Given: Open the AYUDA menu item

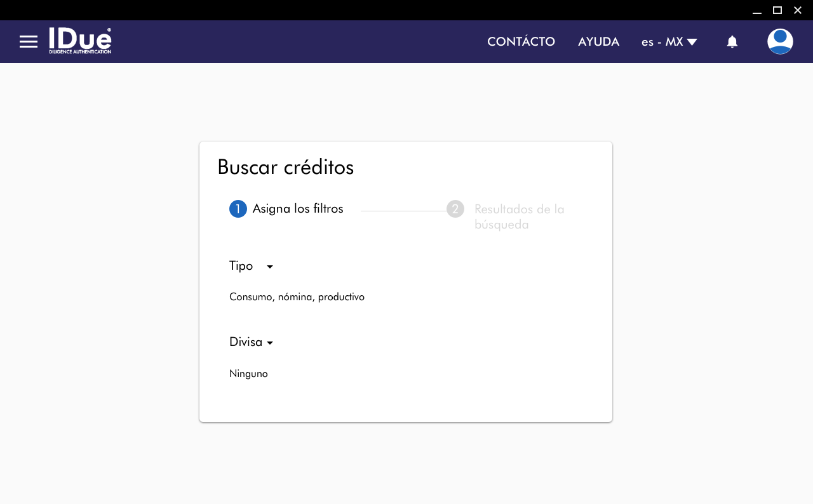Looking at the screenshot, I should [x=598, y=42].
